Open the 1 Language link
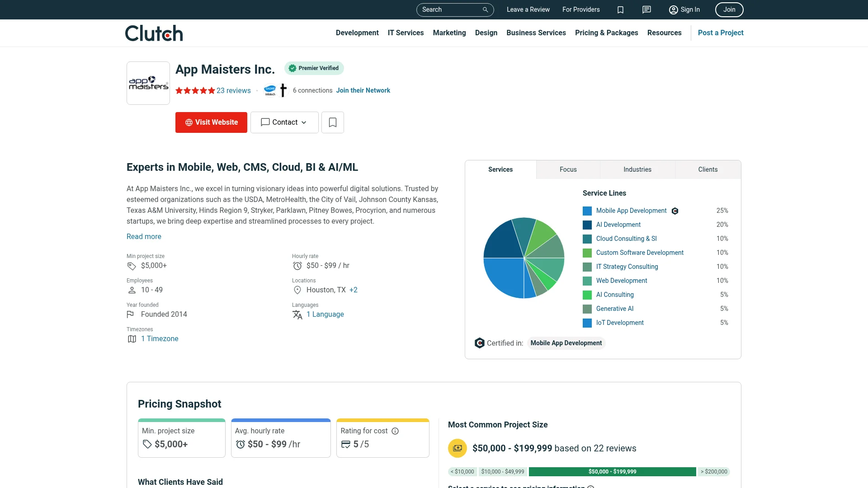The width and height of the screenshot is (868, 488). [x=325, y=314]
